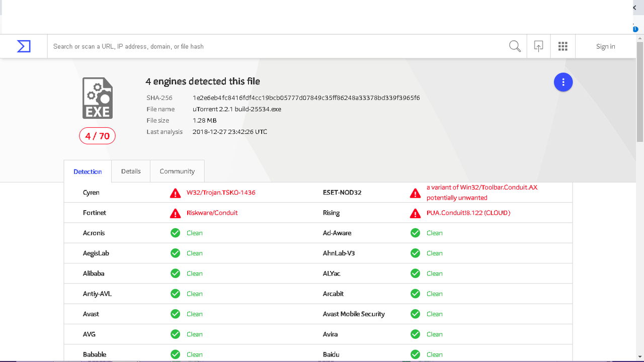Image resolution: width=644 pixels, height=362 pixels.
Task: Click green check for Avast Mobile Security
Action: [x=415, y=314]
